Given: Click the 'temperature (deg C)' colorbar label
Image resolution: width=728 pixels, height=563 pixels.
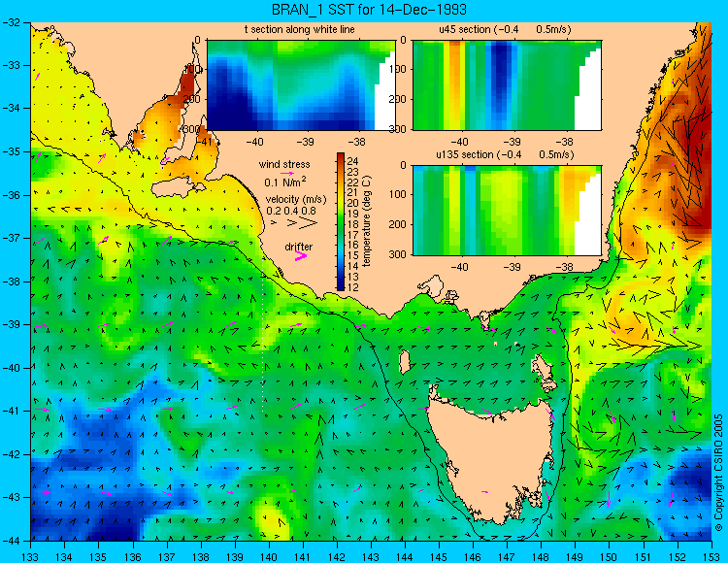Looking at the screenshot, I should pyautogui.click(x=367, y=221).
